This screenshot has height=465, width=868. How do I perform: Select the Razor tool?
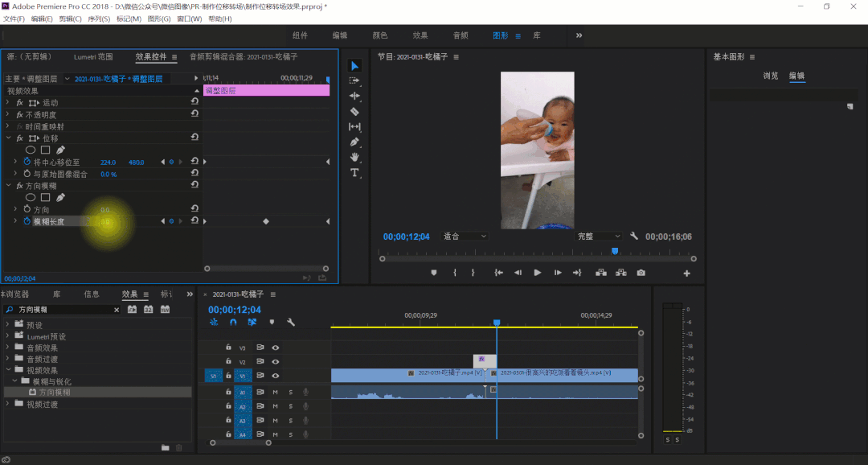pos(355,111)
